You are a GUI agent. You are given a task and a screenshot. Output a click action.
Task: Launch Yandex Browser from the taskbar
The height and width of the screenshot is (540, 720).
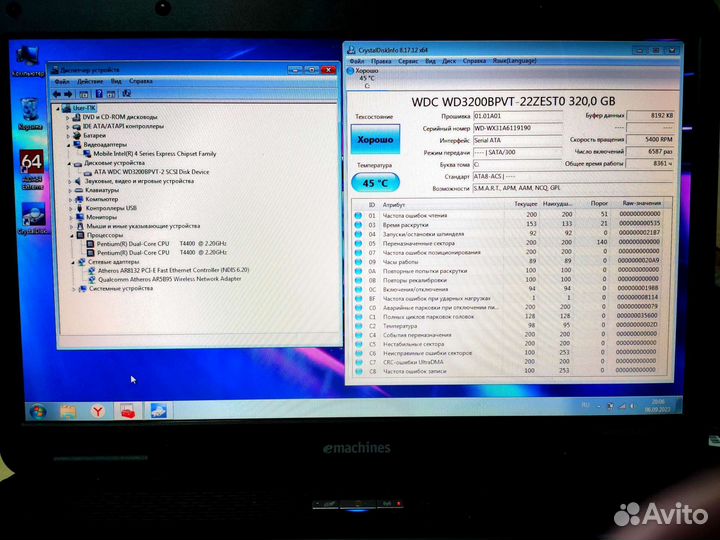97,411
